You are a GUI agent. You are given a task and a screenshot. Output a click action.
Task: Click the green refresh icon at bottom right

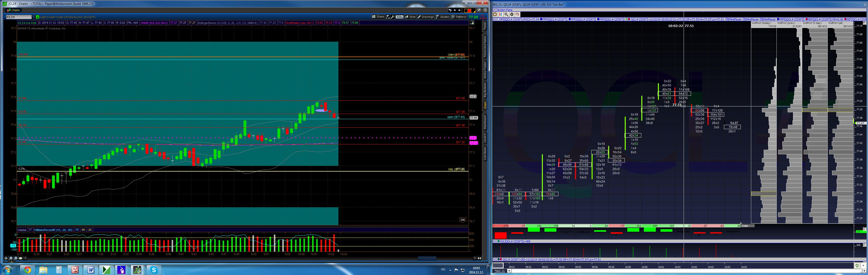(857, 266)
